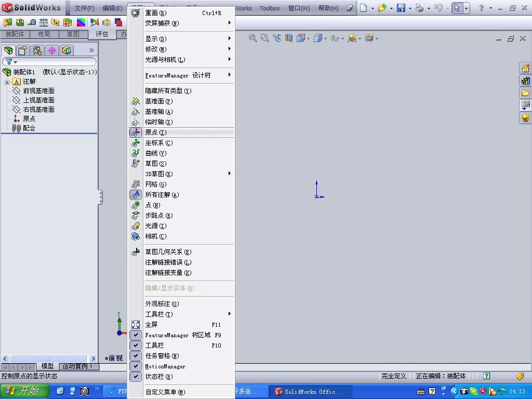The height and width of the screenshot is (399, 532).
Task: Click the New document icon
Action: [363, 8]
